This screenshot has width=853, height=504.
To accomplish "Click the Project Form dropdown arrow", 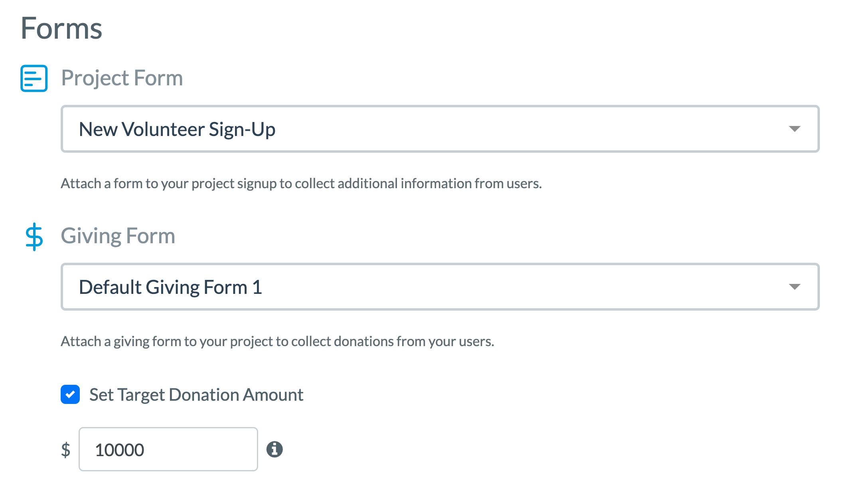I will pos(794,129).
